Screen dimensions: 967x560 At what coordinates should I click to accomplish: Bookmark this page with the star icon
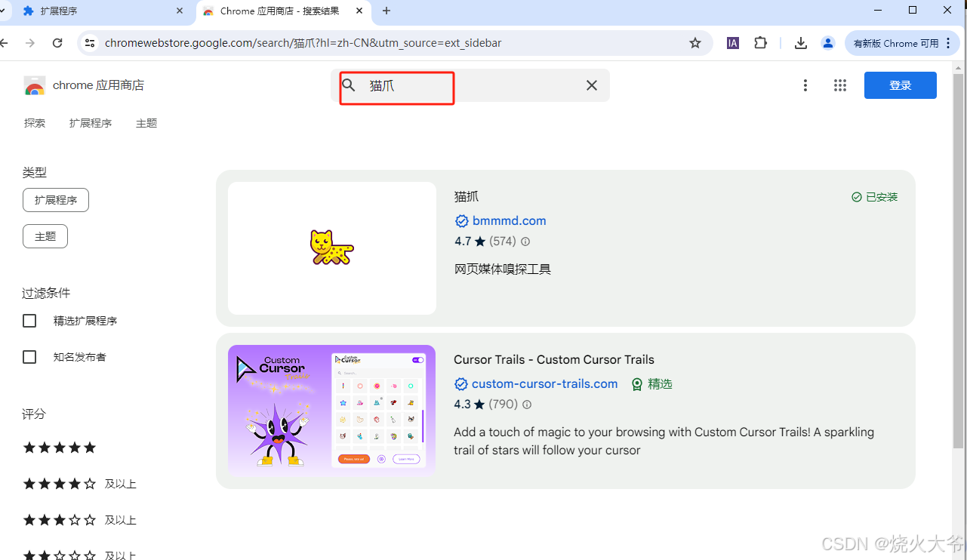(695, 43)
